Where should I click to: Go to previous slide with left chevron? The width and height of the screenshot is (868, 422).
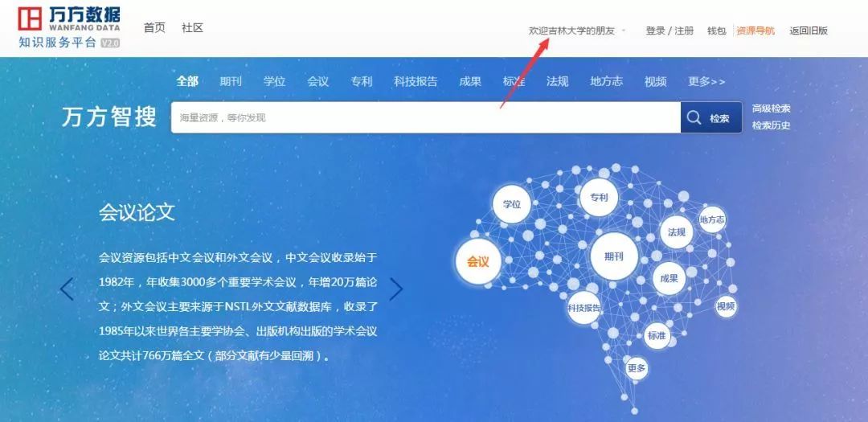click(67, 289)
